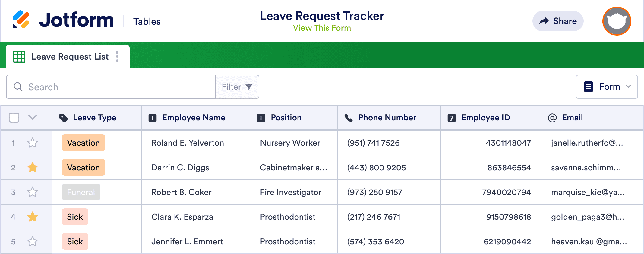644x254 pixels.
Task: Unstar the Darrin C. Diggs row
Action: click(x=33, y=167)
